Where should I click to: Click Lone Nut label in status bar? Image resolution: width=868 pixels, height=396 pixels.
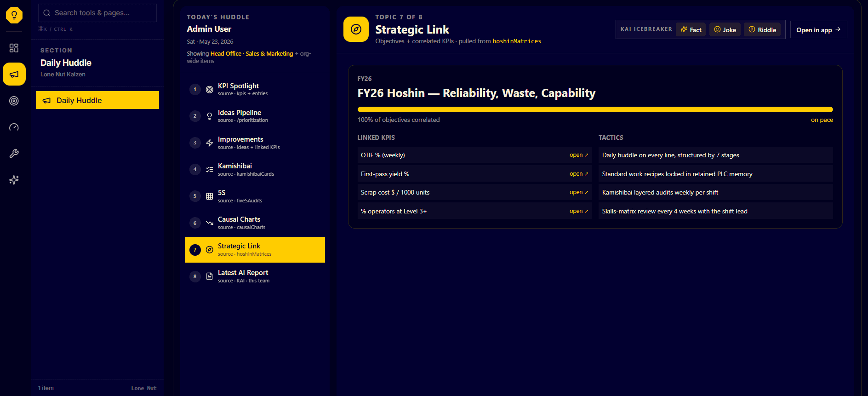(144, 388)
